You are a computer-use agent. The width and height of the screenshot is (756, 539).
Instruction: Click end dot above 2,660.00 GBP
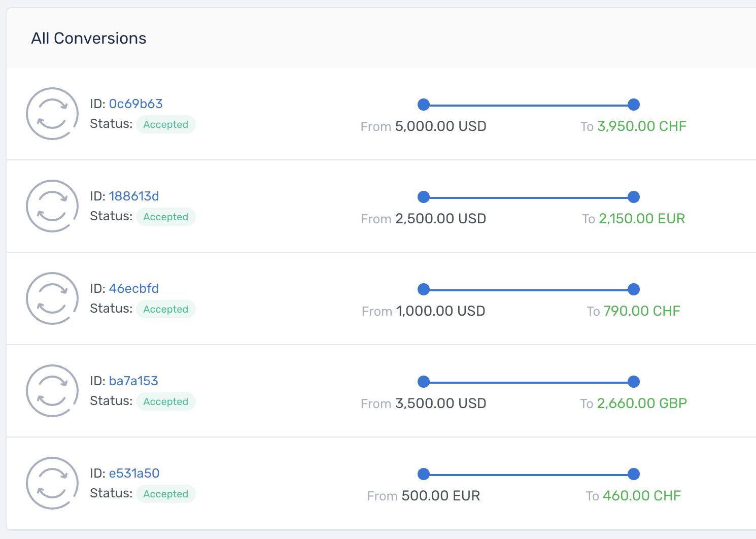click(x=634, y=382)
